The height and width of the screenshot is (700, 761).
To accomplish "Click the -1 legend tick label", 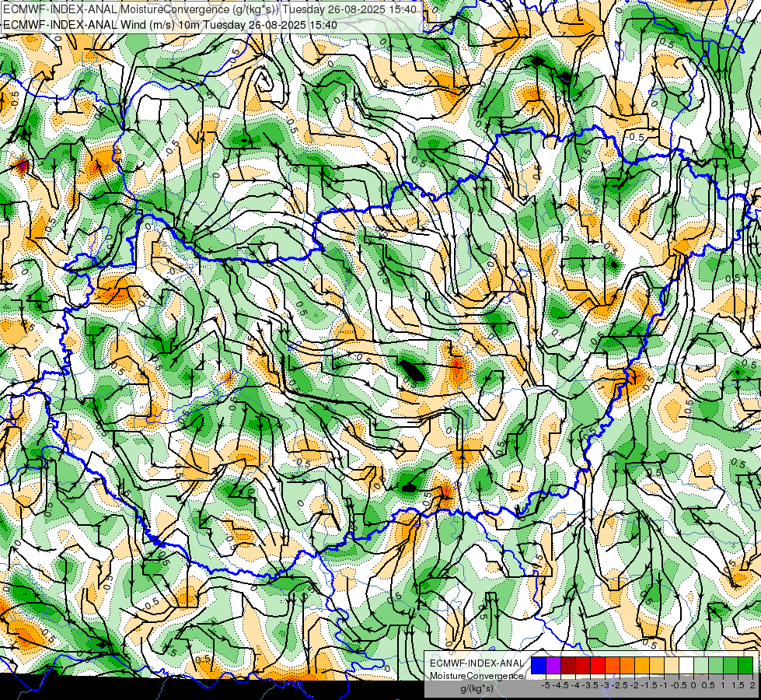I will (664, 685).
